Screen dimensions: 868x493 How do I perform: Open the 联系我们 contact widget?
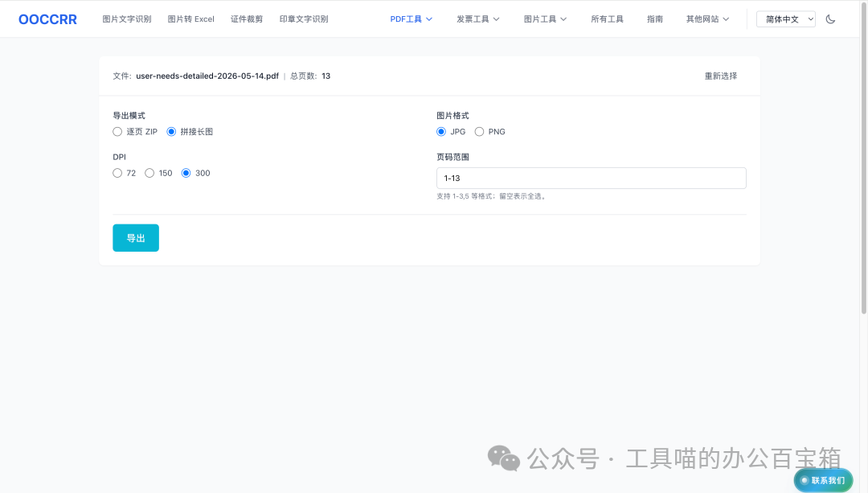click(x=823, y=480)
